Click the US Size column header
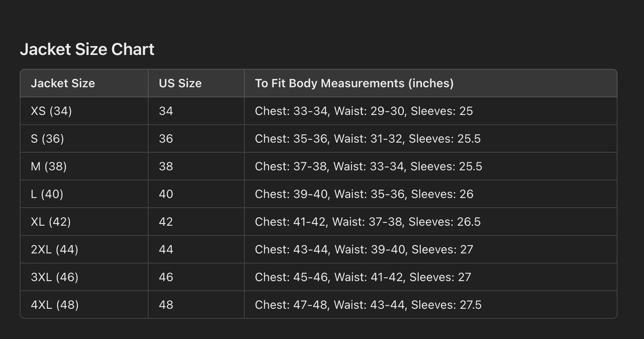The width and height of the screenshot is (644, 339). [x=180, y=83]
